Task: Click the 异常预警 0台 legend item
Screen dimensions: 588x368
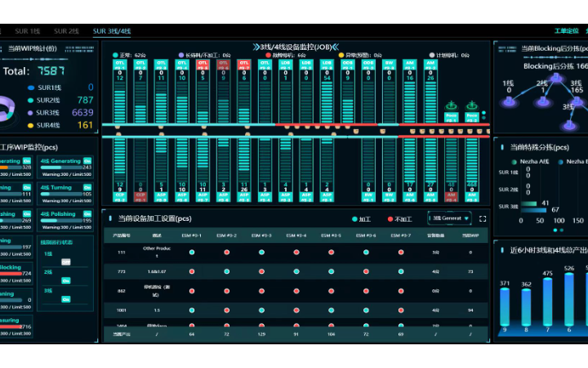Action: 360,56
